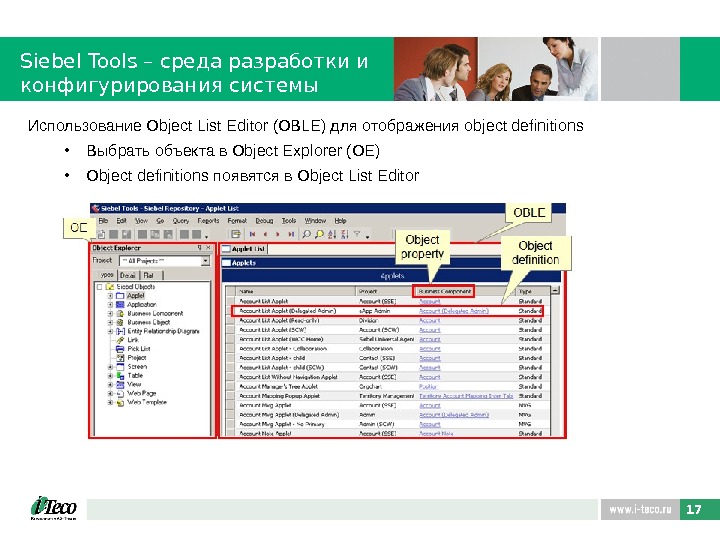The height and width of the screenshot is (540, 720).
Task: Collapse the Siebel Objects root box
Action: [100, 287]
